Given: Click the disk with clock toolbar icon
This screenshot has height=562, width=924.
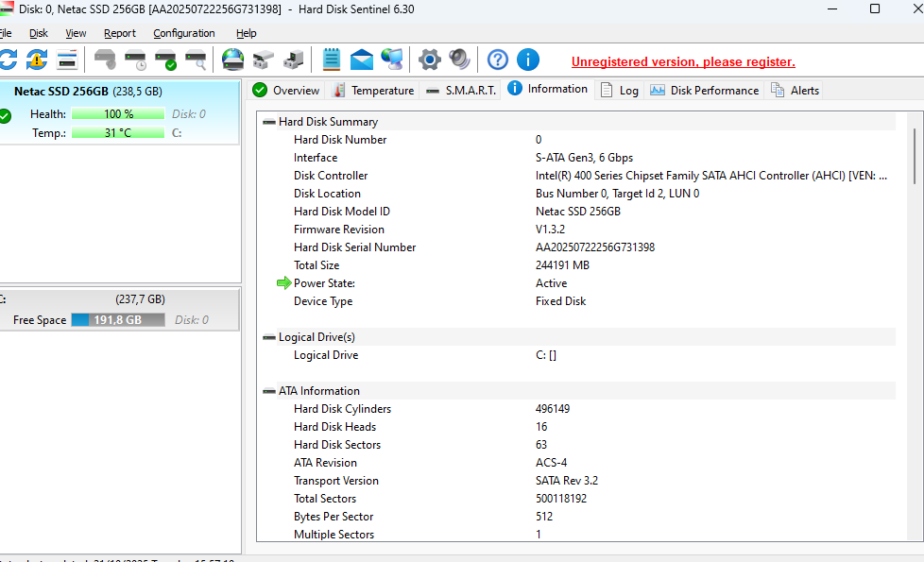Looking at the screenshot, I should point(135,60).
